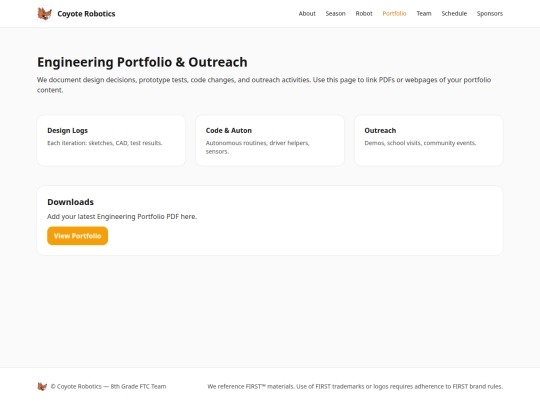
Task: Select the Design Logs card
Action: tap(111, 141)
